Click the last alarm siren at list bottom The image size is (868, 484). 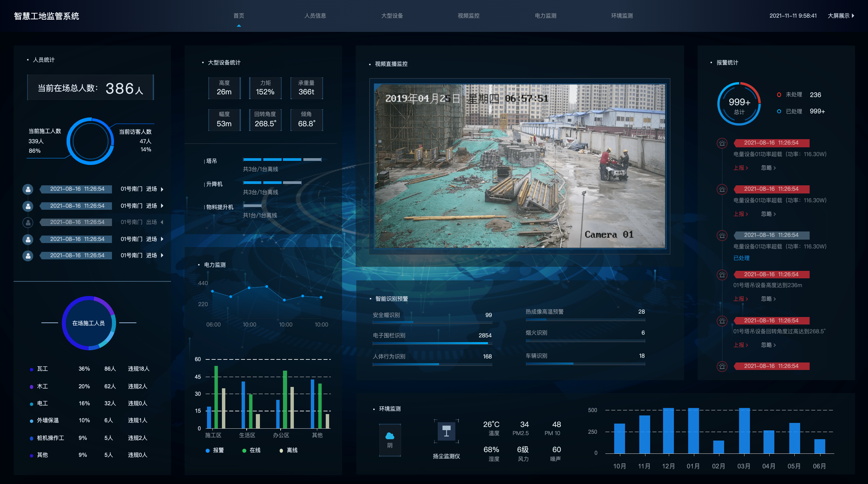(722, 366)
